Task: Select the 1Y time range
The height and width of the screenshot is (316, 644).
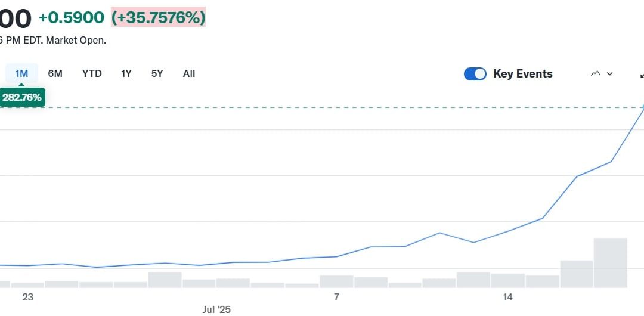Action: tap(126, 74)
